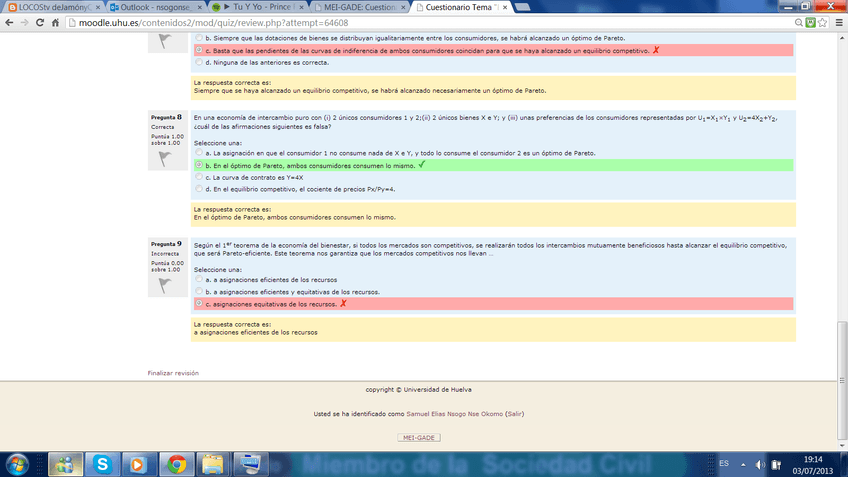
Task: Open Windows Live Messenger taskbar icon
Action: [x=65, y=465]
